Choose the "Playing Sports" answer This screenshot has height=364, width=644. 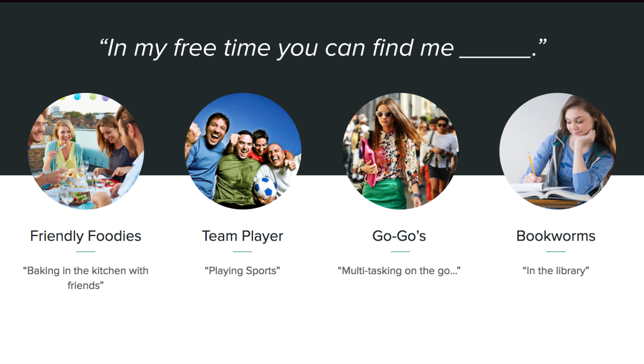(x=242, y=271)
